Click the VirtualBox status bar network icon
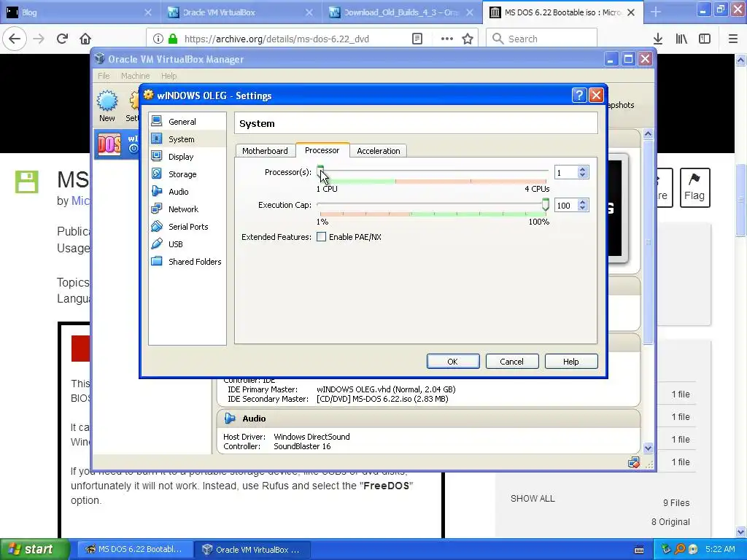The image size is (747, 560). (634, 462)
